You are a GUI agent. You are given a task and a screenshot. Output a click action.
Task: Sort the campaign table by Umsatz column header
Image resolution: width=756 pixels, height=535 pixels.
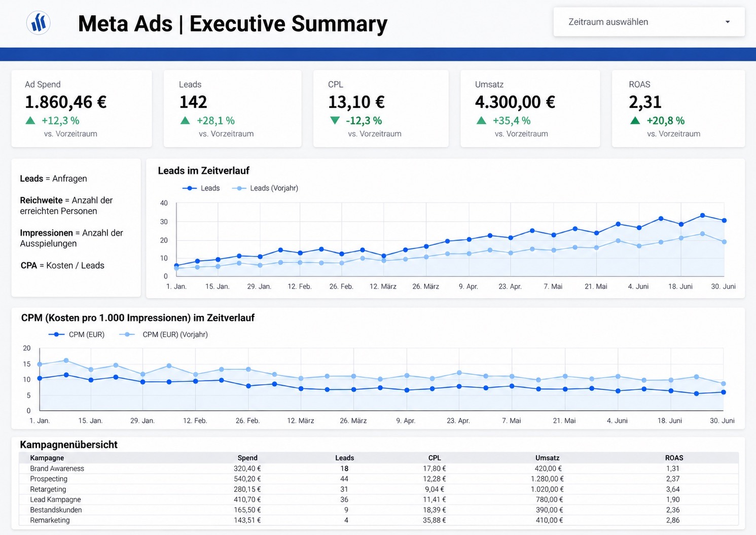coord(548,458)
